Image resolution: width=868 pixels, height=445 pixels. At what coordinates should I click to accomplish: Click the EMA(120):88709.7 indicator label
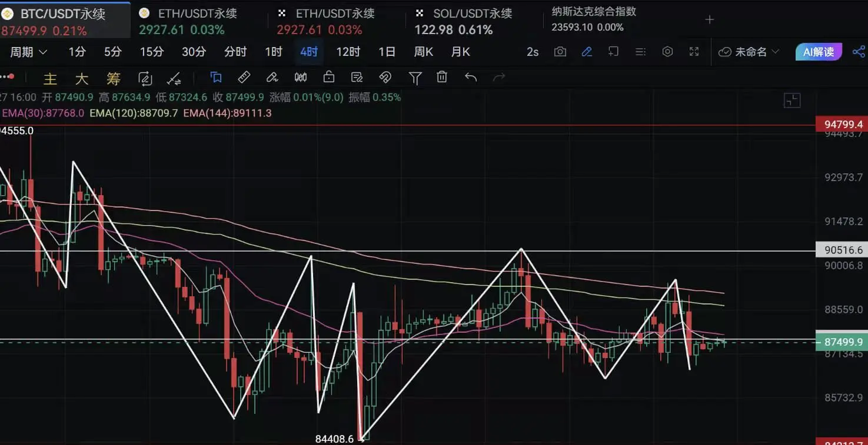click(x=134, y=113)
